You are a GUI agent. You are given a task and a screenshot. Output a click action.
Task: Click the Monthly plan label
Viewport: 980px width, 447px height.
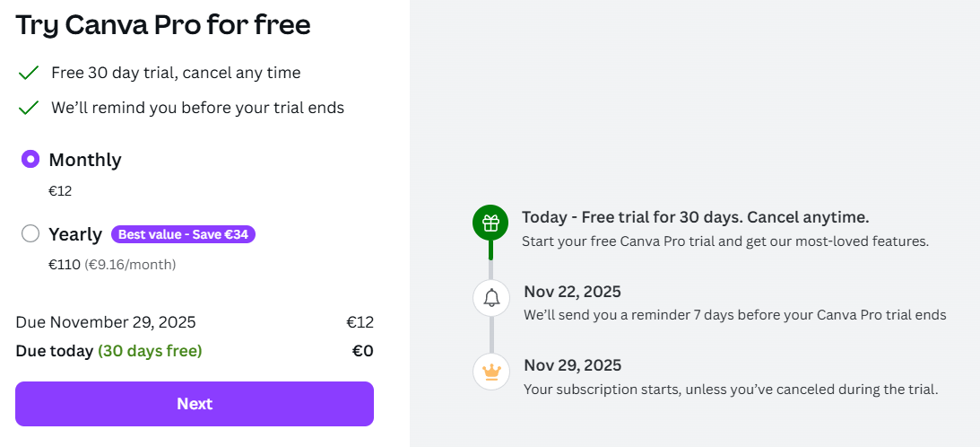(x=85, y=160)
